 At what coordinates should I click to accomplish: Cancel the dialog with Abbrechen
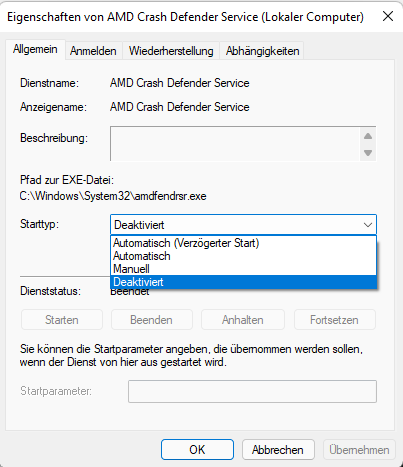(278, 450)
